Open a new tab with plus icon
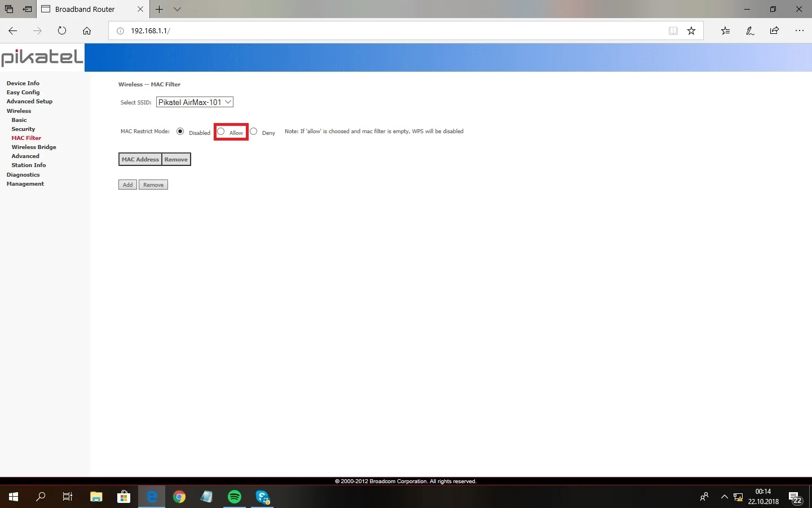Viewport: 812px width, 508px height. coord(160,9)
